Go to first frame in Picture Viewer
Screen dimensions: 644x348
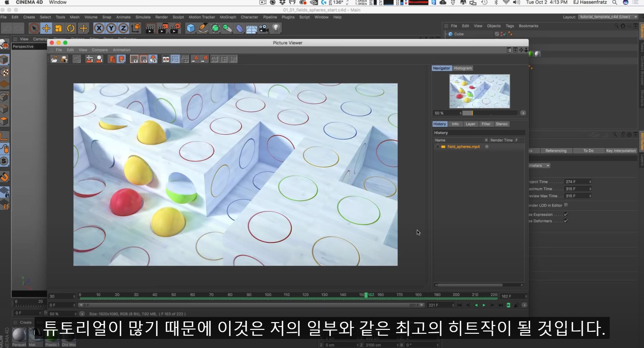460,305
